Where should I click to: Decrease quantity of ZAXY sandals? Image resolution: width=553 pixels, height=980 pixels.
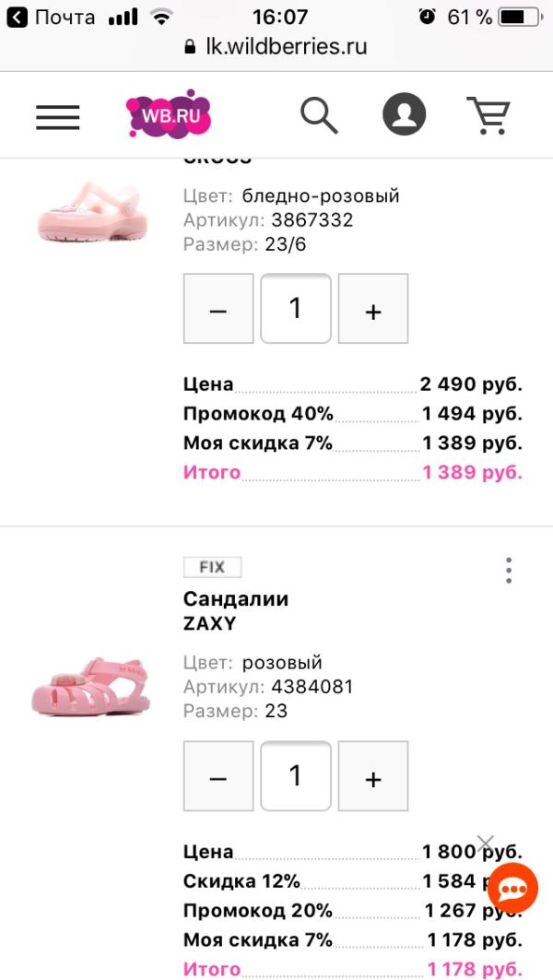pyautogui.click(x=218, y=775)
